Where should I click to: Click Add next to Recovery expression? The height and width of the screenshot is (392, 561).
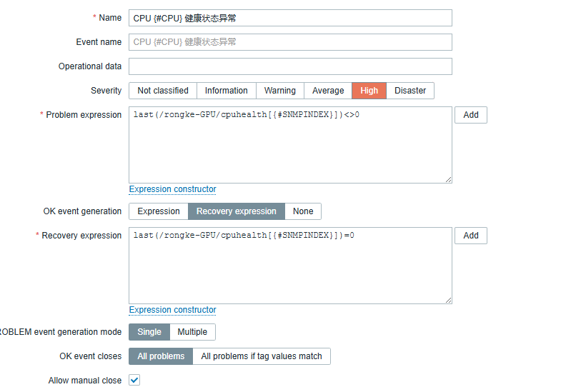click(470, 236)
